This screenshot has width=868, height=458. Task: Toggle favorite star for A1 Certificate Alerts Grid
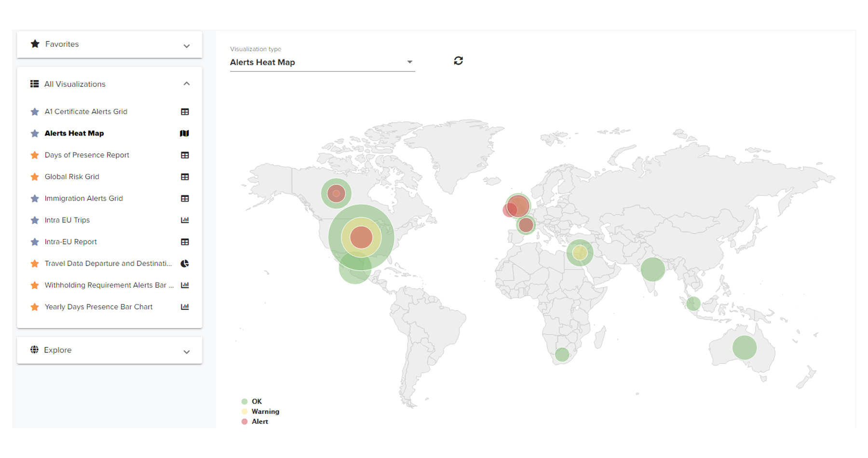pos(35,112)
